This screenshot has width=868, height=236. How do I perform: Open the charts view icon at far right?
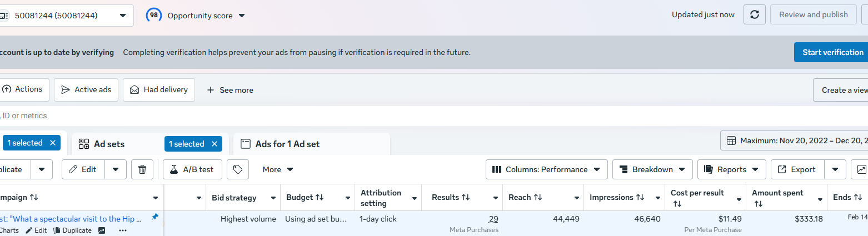(861, 169)
